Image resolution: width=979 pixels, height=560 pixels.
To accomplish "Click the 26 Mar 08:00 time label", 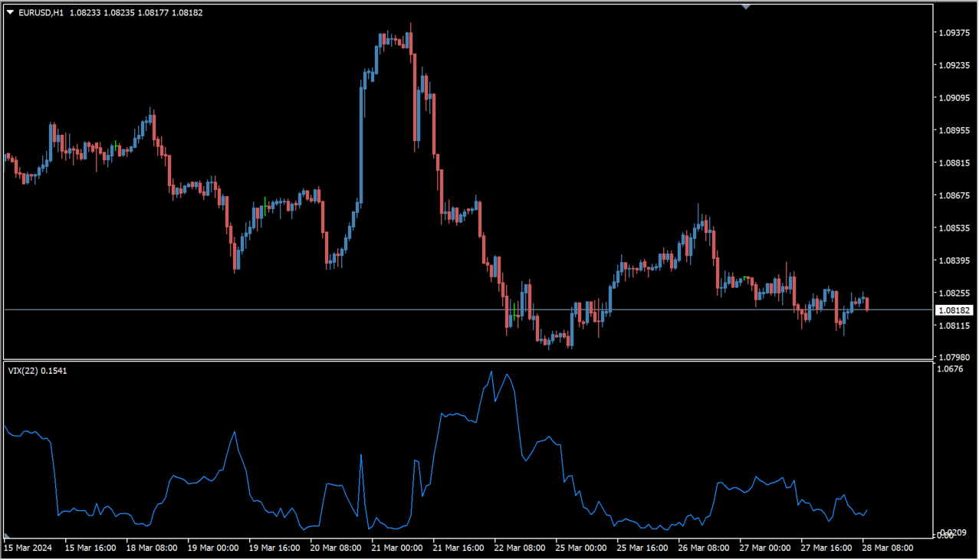I will tap(703, 548).
